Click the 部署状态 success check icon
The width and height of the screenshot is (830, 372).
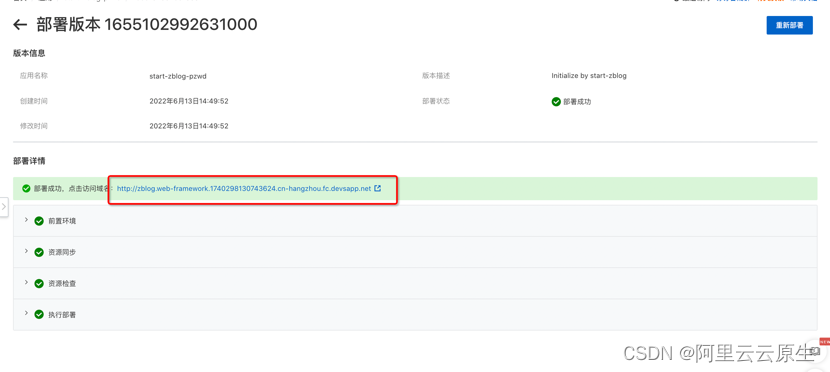(556, 102)
